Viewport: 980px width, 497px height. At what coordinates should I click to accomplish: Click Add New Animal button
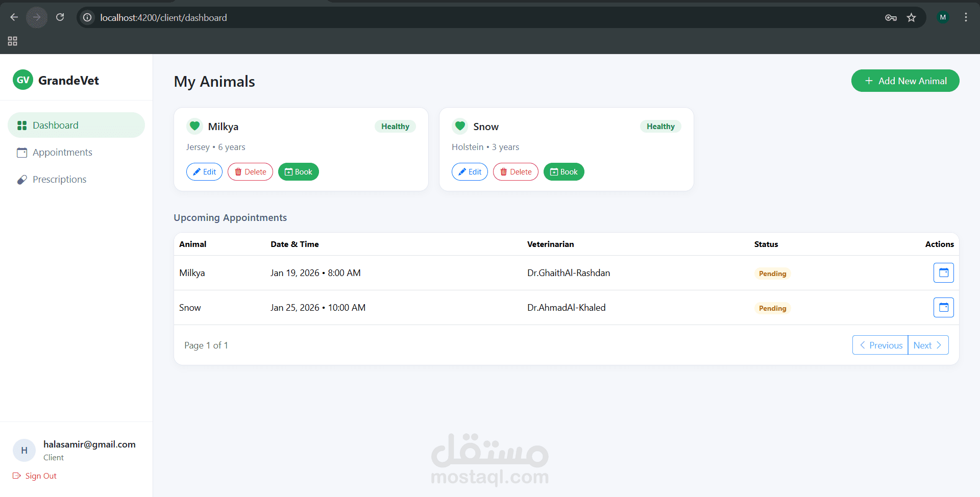click(x=905, y=81)
